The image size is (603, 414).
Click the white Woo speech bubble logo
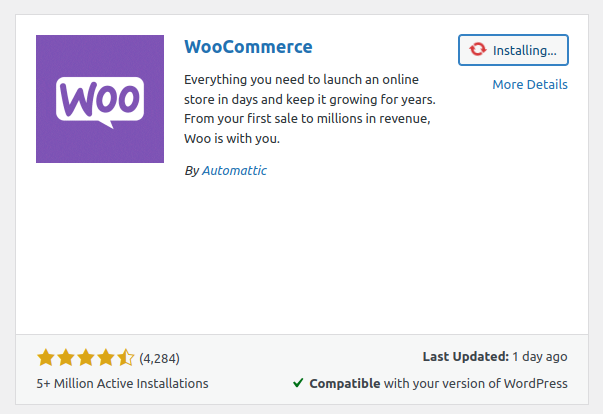[x=99, y=100]
